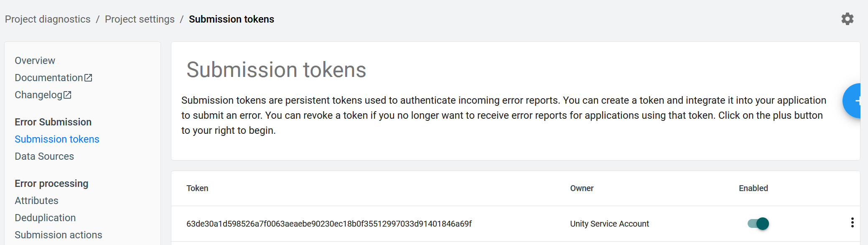Viewport: 868px width, 245px height.
Task: Open Changelog in the sidebar
Action: pos(38,95)
